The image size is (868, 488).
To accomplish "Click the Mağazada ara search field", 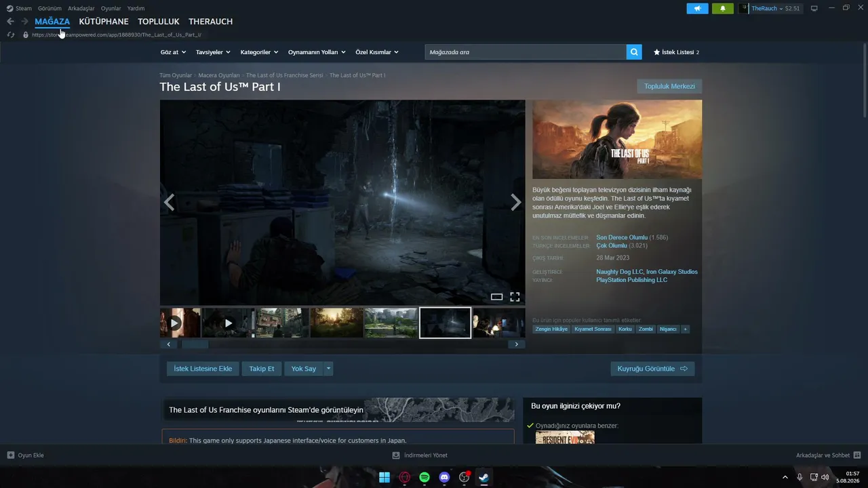I will 526,52.
